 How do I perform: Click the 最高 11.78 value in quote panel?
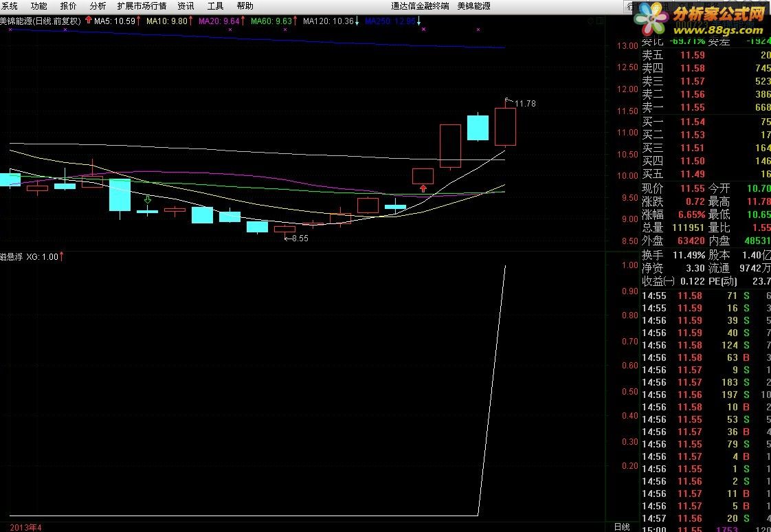759,201
